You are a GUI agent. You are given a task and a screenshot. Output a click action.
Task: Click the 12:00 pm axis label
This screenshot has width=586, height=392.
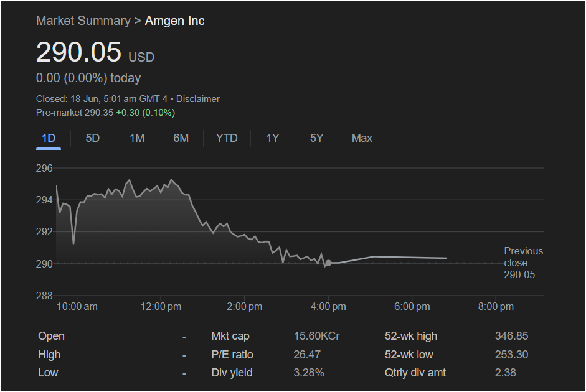coord(161,307)
